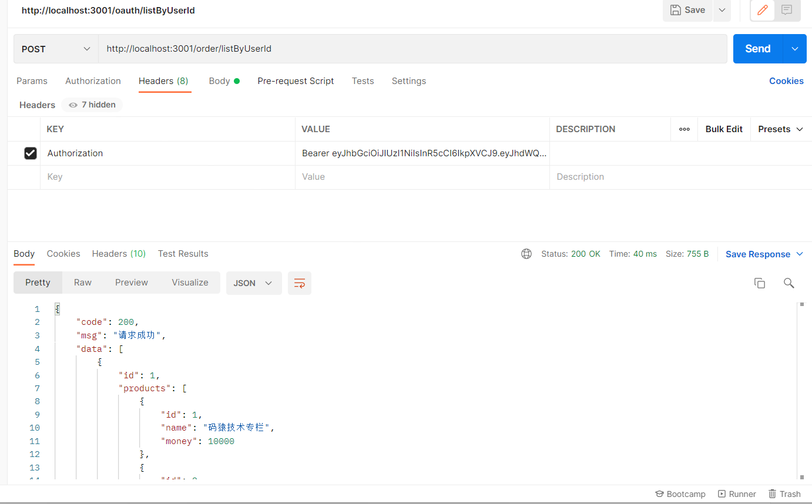Open the POST method dropdown

[56, 49]
